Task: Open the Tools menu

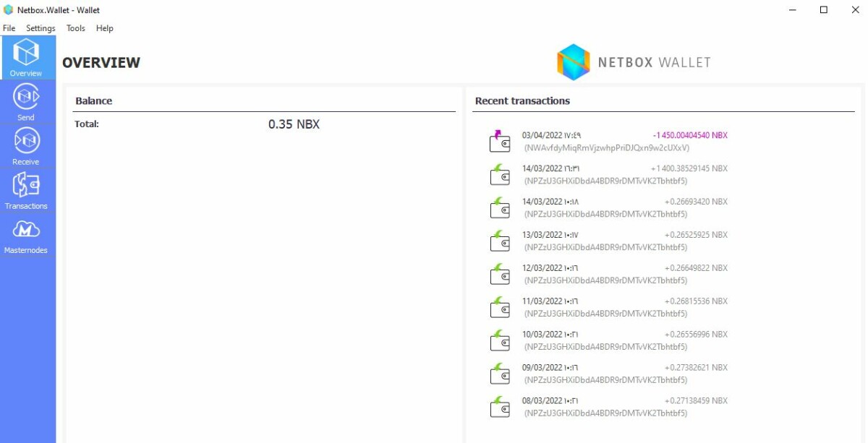Action: point(76,28)
